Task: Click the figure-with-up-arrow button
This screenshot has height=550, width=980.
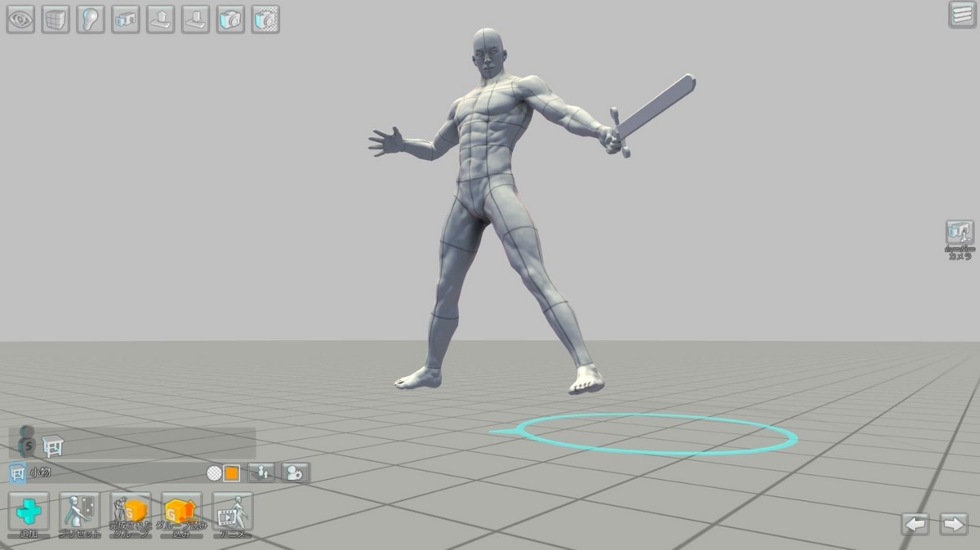Action: tap(261, 472)
